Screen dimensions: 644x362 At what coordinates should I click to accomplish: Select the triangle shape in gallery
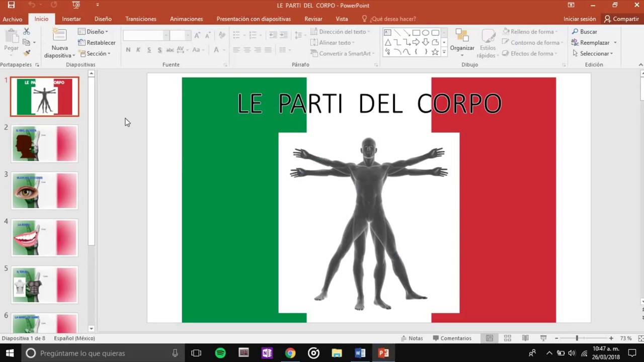tap(387, 42)
